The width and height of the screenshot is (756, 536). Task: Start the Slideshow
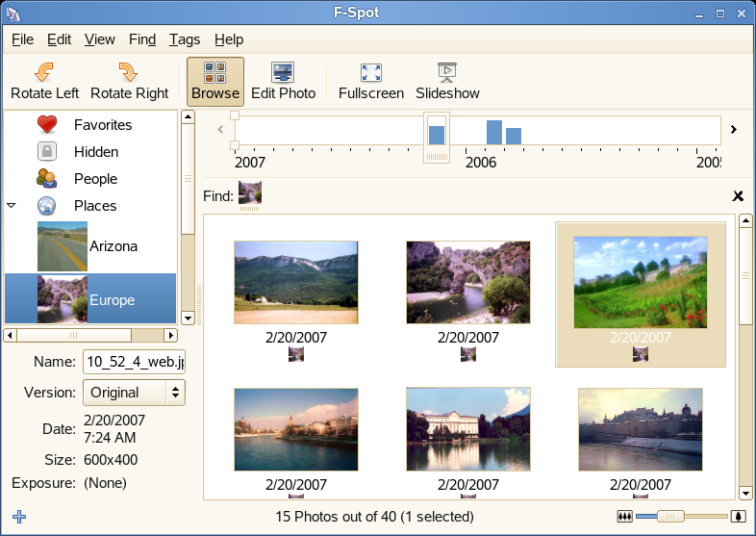[x=447, y=82]
